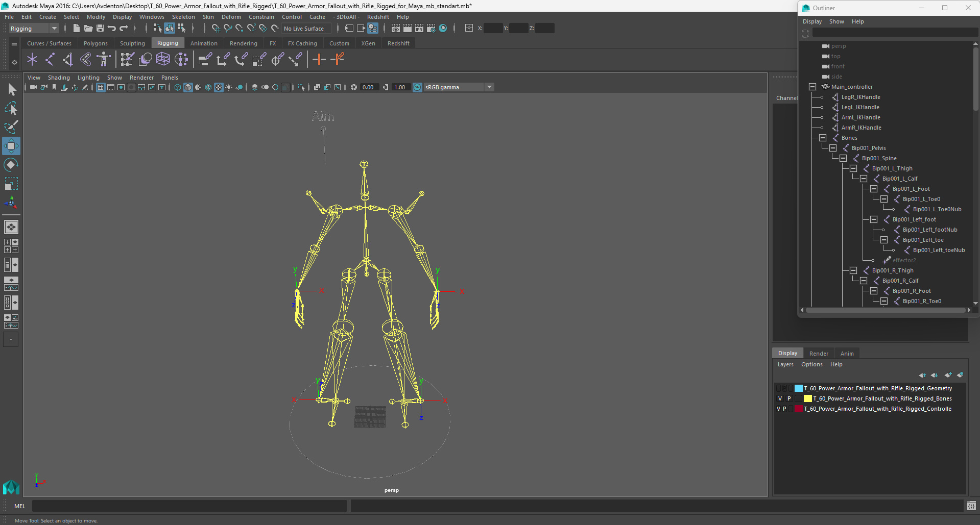The height and width of the screenshot is (525, 980).
Task: Pick the Scale tool in the toolbox
Action: pyautogui.click(x=11, y=183)
